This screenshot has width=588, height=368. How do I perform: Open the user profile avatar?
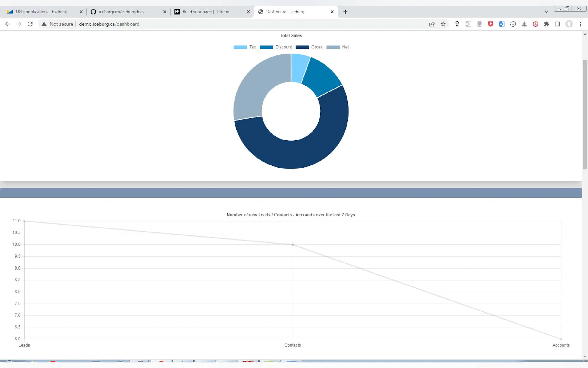click(569, 24)
